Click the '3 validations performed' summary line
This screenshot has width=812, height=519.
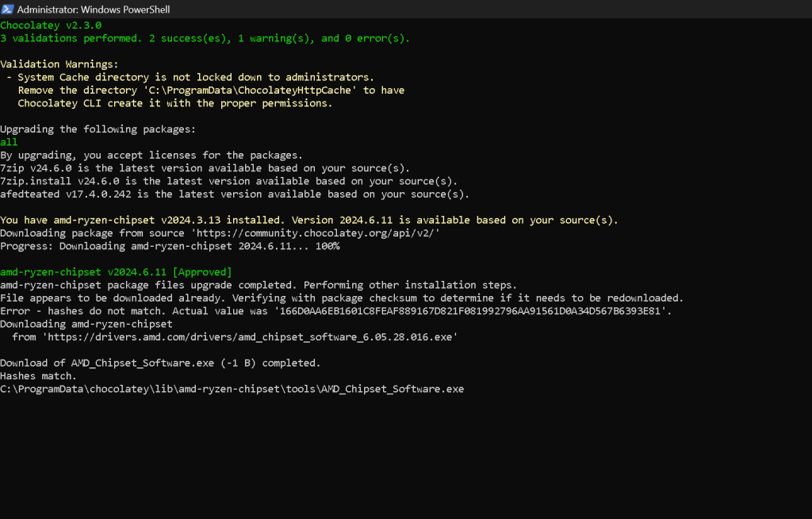pos(205,38)
